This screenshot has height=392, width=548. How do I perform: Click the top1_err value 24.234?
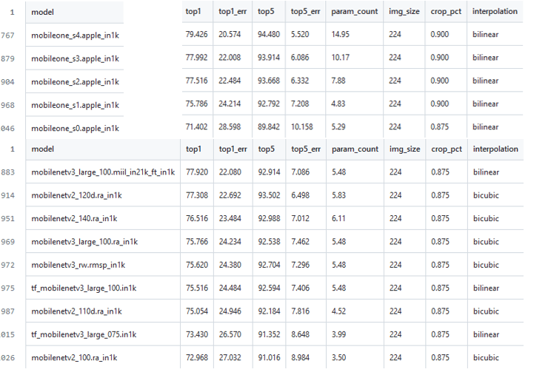point(230,242)
